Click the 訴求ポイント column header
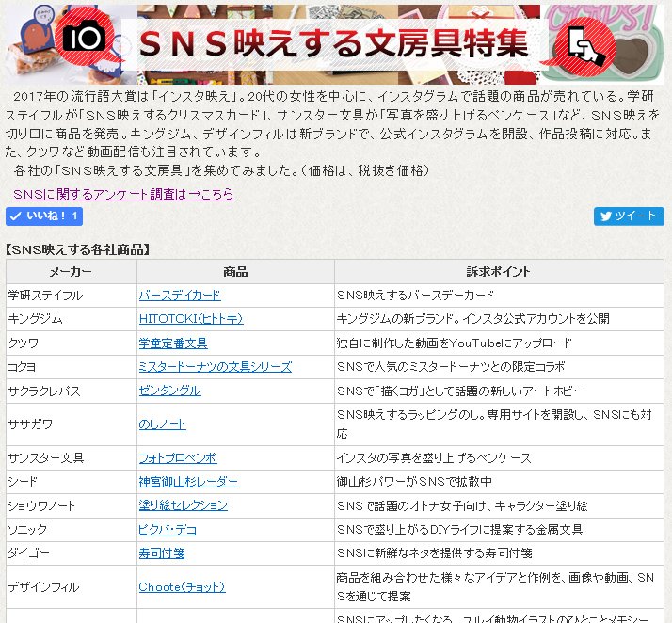The width and height of the screenshot is (672, 623). 499,272
